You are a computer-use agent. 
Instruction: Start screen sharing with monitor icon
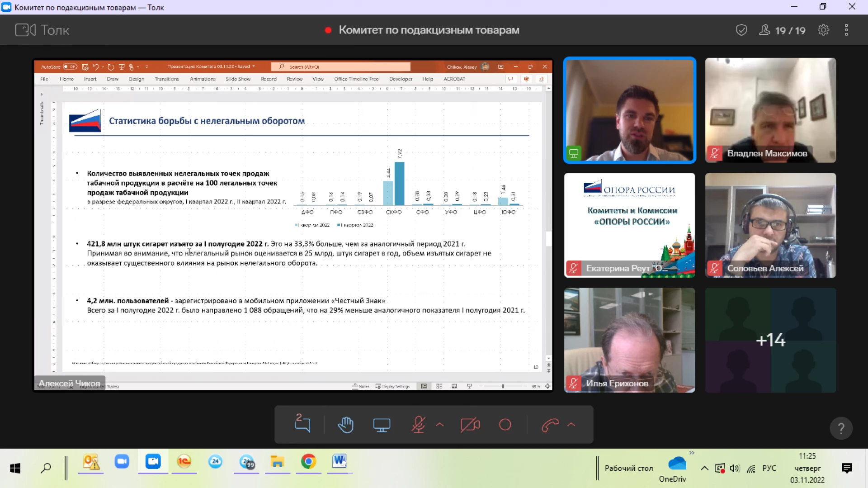tap(381, 425)
